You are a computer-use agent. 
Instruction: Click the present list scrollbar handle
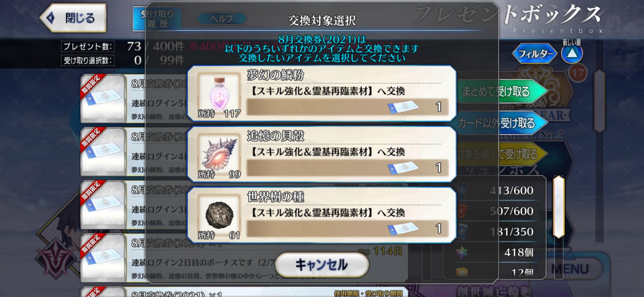[600, 101]
